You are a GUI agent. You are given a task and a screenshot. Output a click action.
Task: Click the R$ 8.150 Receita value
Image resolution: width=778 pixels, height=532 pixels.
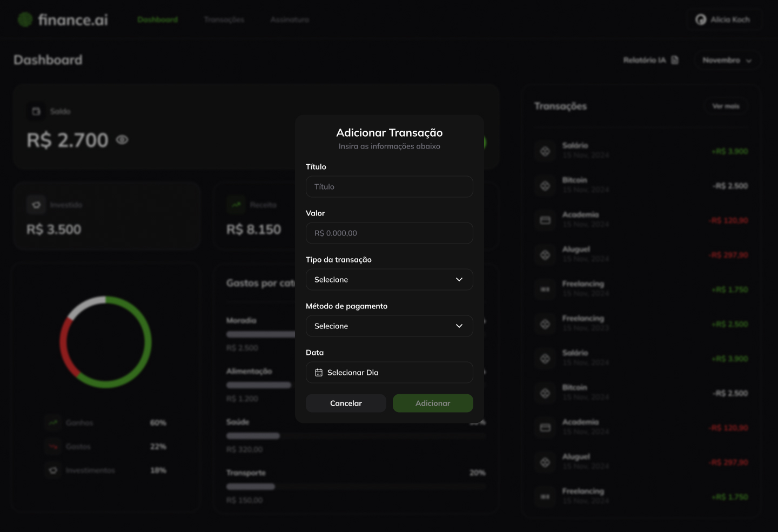pos(254,229)
